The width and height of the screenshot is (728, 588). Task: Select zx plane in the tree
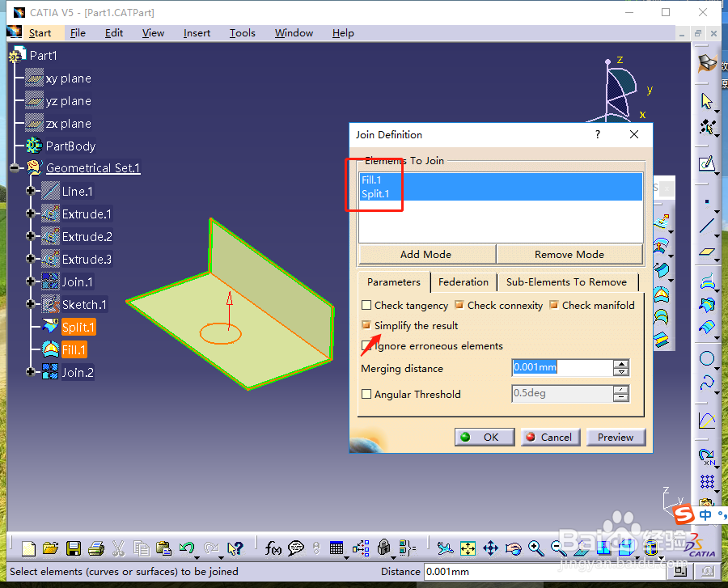[68, 124]
